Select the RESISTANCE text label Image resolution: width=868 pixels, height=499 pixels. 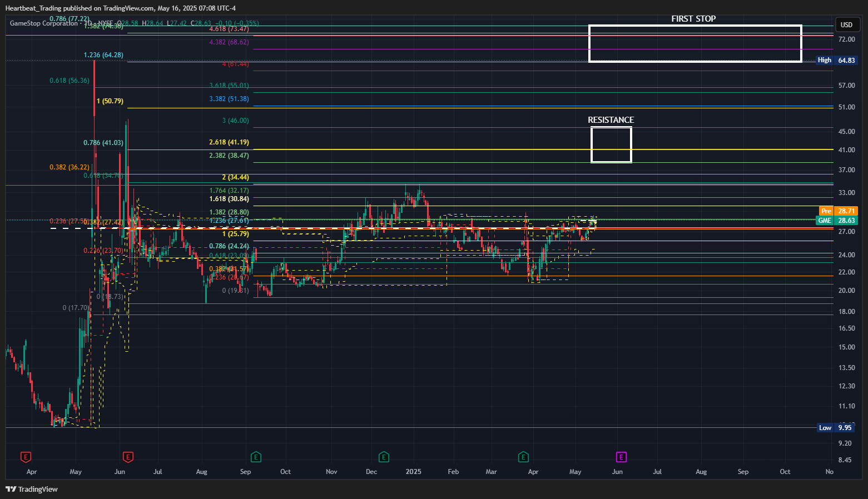(x=611, y=120)
